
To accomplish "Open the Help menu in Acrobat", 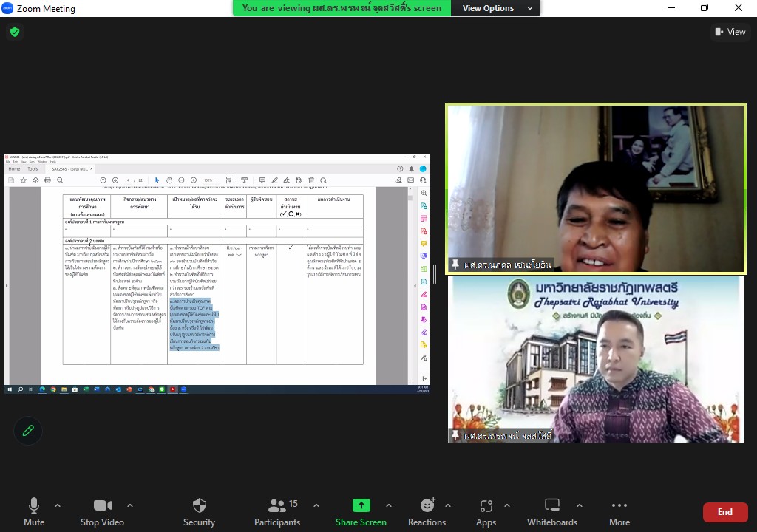I will click(53, 162).
